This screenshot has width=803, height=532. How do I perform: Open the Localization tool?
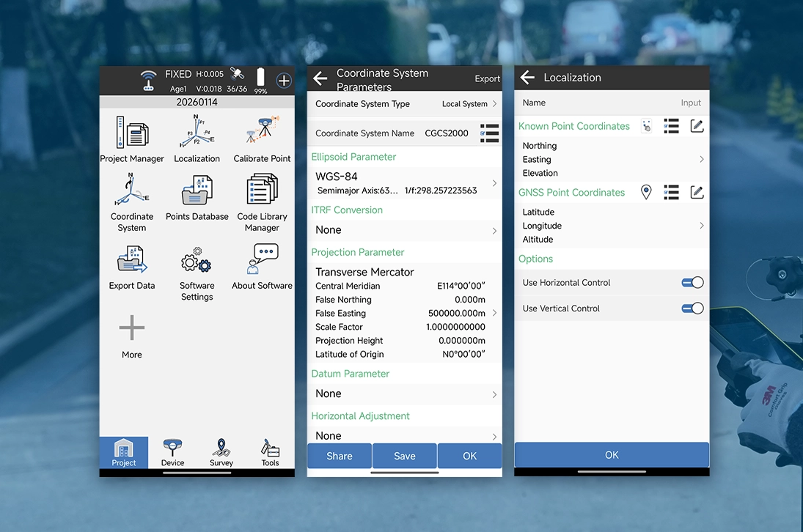pyautogui.click(x=197, y=133)
